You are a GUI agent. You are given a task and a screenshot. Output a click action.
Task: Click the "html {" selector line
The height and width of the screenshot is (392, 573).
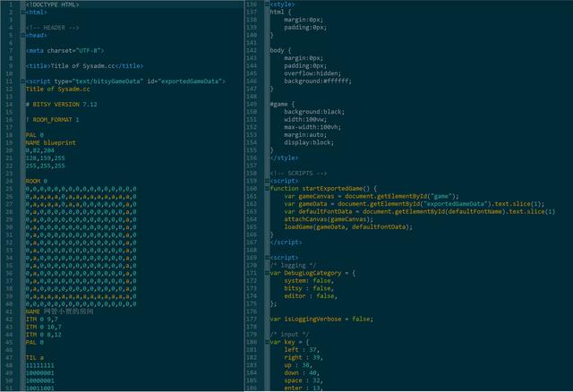(x=280, y=12)
